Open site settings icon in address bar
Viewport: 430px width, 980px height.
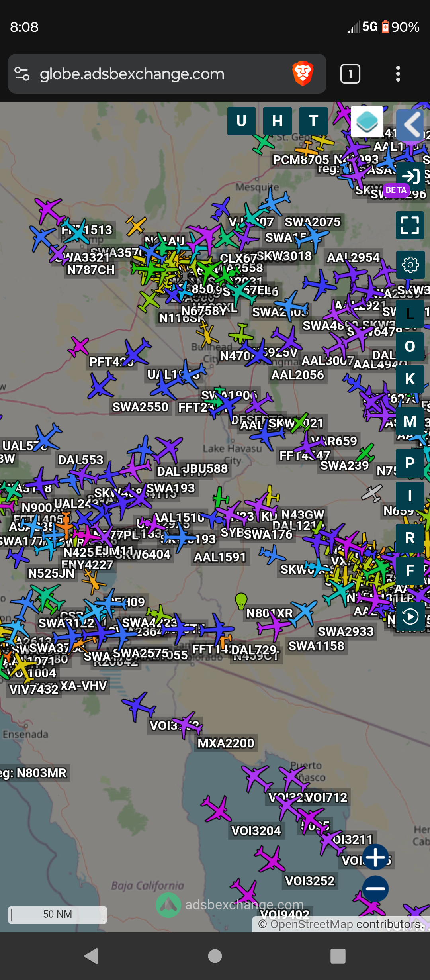(x=22, y=74)
